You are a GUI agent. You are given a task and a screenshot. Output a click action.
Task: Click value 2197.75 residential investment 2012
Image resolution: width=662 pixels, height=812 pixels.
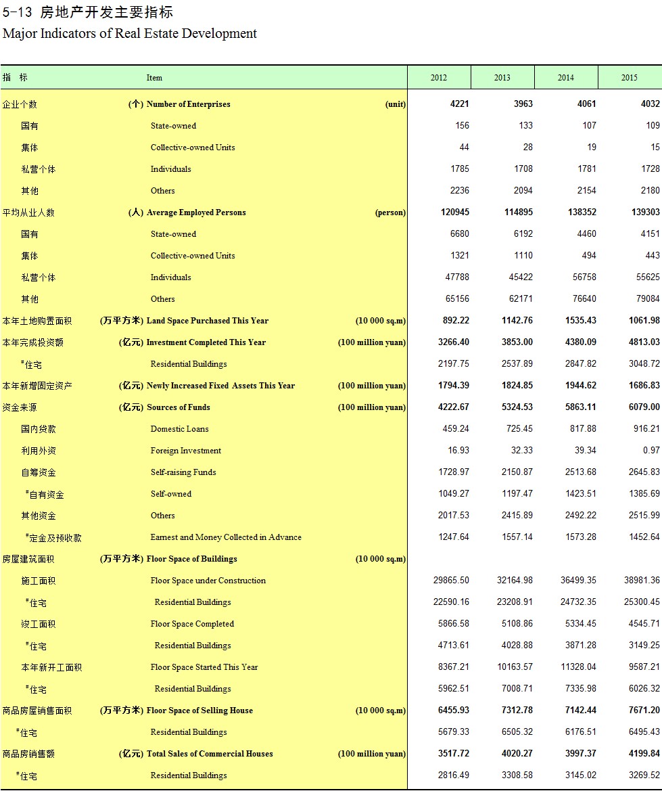tap(454, 364)
